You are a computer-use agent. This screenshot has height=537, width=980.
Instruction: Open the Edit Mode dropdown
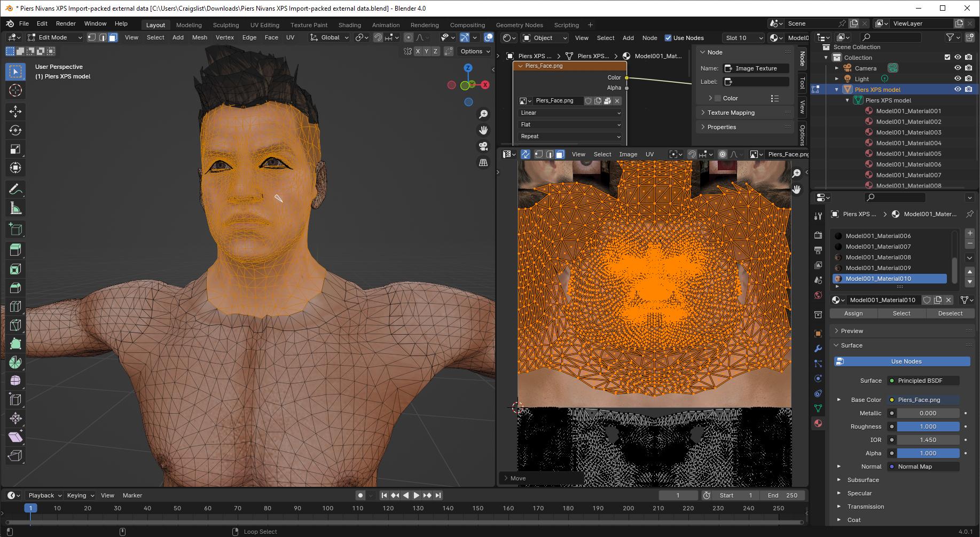[54, 37]
